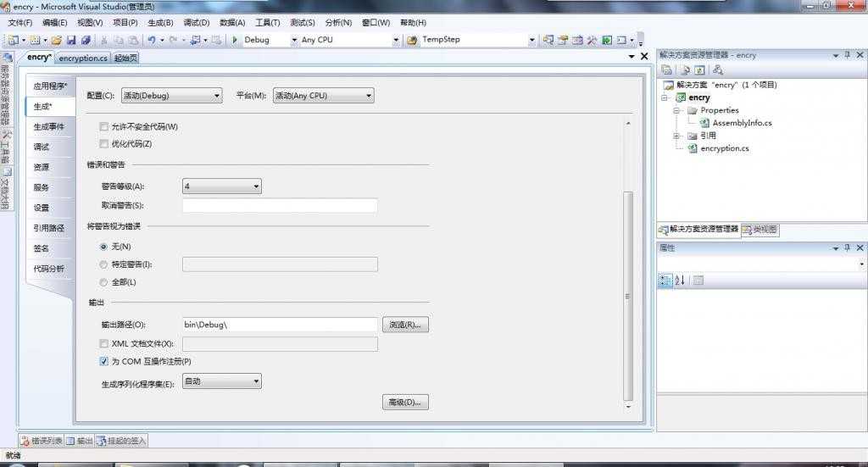Open the 错误列表 bottom tab
The height and width of the screenshot is (467, 868).
[42, 441]
